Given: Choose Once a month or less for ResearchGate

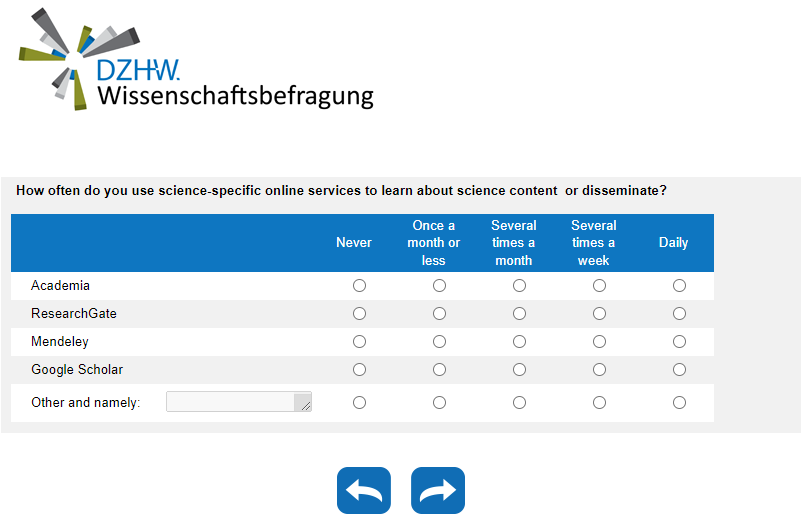Looking at the screenshot, I should coord(440,314).
